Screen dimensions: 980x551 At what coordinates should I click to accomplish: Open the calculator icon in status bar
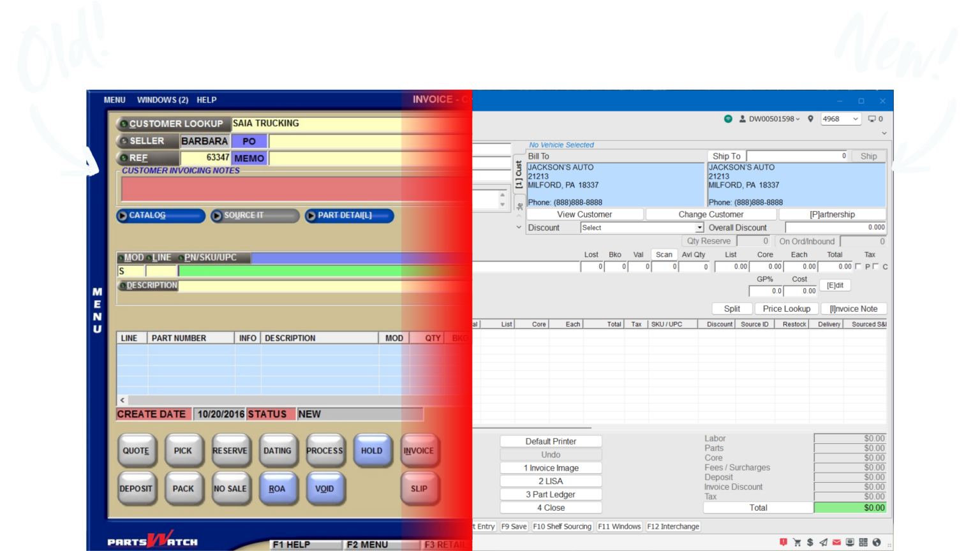[x=863, y=542]
